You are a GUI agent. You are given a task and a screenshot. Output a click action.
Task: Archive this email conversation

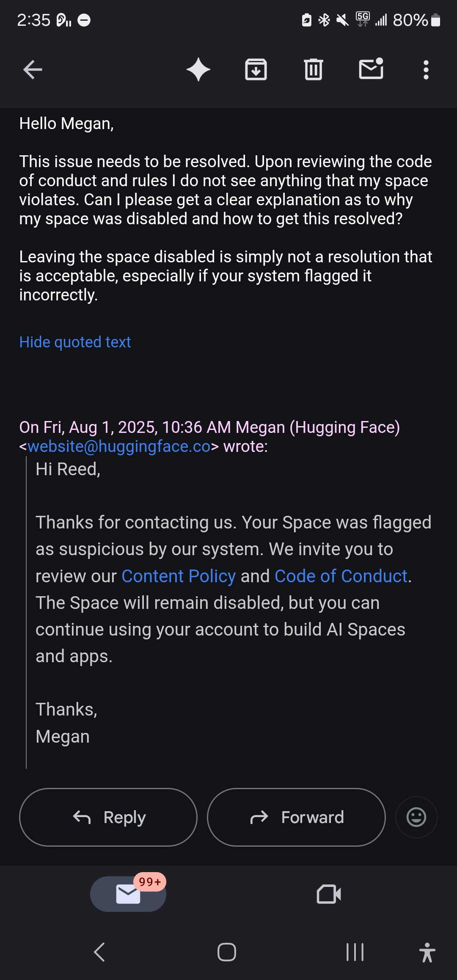pos(256,70)
